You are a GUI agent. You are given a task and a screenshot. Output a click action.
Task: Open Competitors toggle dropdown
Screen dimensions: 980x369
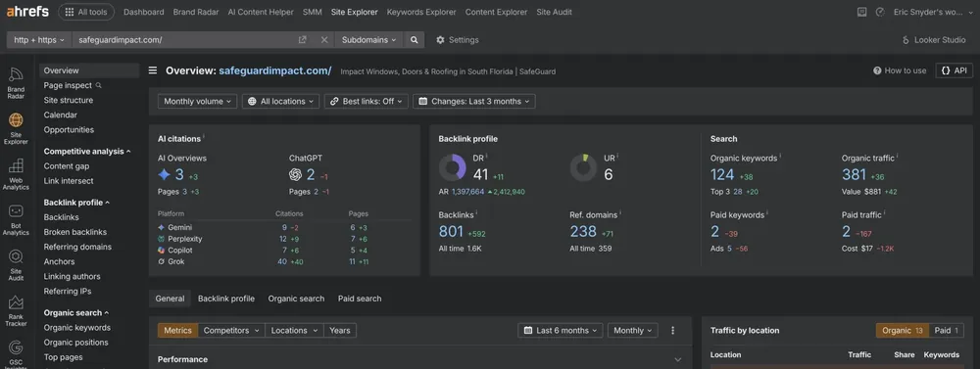pos(231,330)
